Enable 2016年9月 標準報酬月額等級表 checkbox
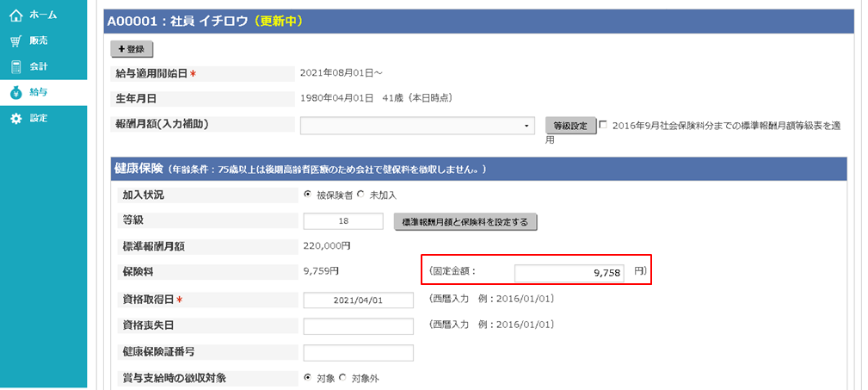This screenshot has height=390, width=868. pos(602,125)
